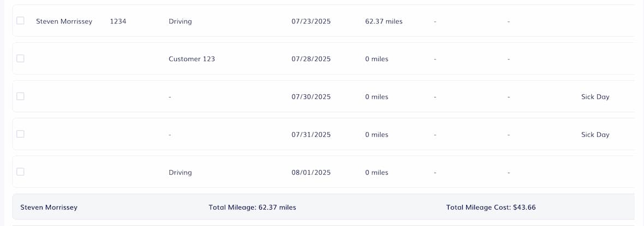This screenshot has height=226, width=644.
Task: Select the date 07/31/2025
Action: coord(311,135)
